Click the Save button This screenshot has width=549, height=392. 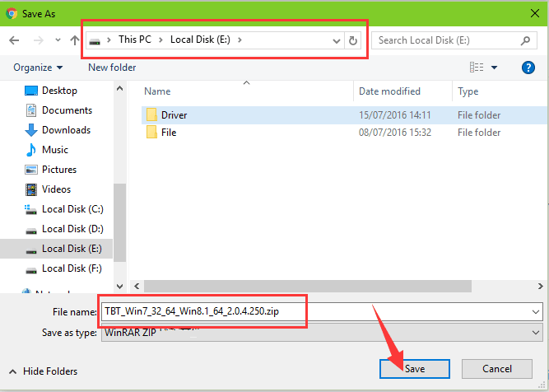pos(415,369)
